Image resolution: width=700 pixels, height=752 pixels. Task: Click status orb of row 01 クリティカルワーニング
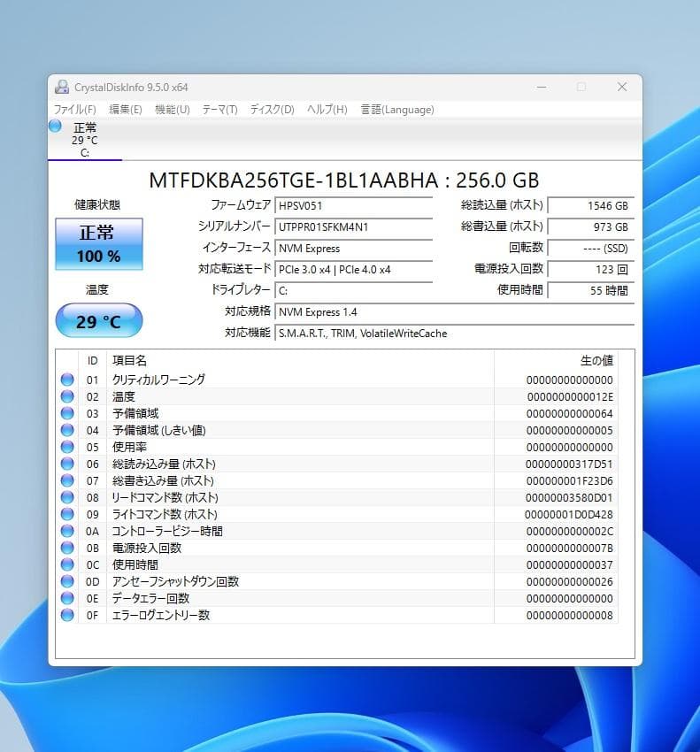tap(67, 380)
